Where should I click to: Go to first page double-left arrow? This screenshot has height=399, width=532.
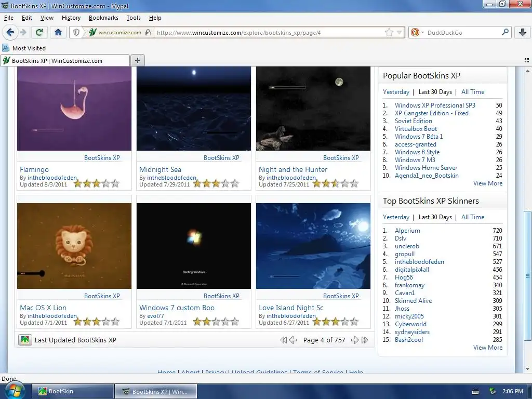pyautogui.click(x=283, y=340)
